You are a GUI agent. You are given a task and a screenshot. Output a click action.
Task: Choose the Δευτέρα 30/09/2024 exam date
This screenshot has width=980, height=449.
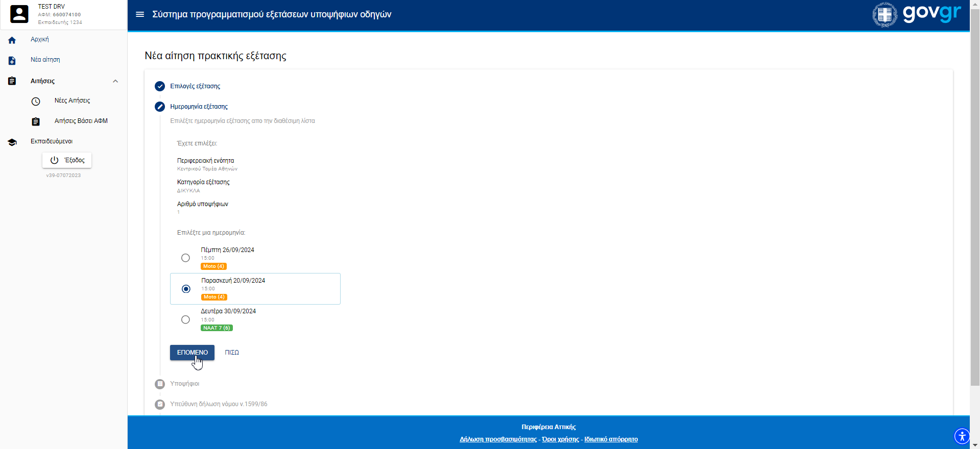point(186,320)
